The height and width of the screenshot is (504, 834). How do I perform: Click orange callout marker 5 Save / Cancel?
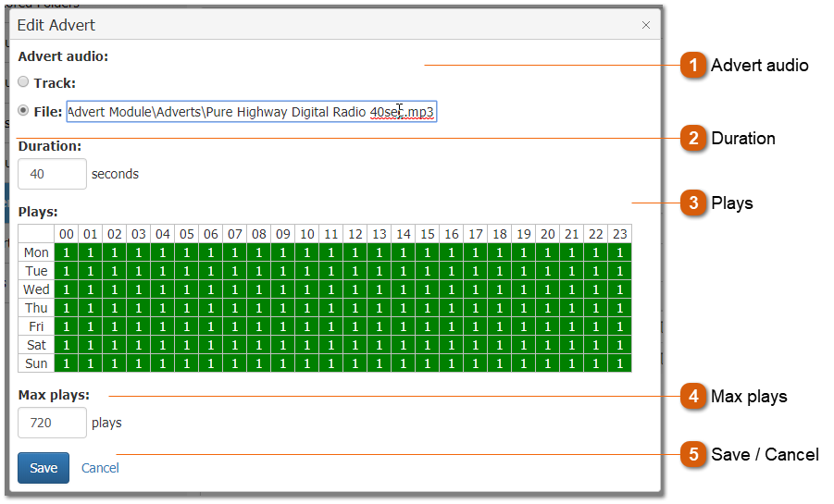click(x=692, y=454)
